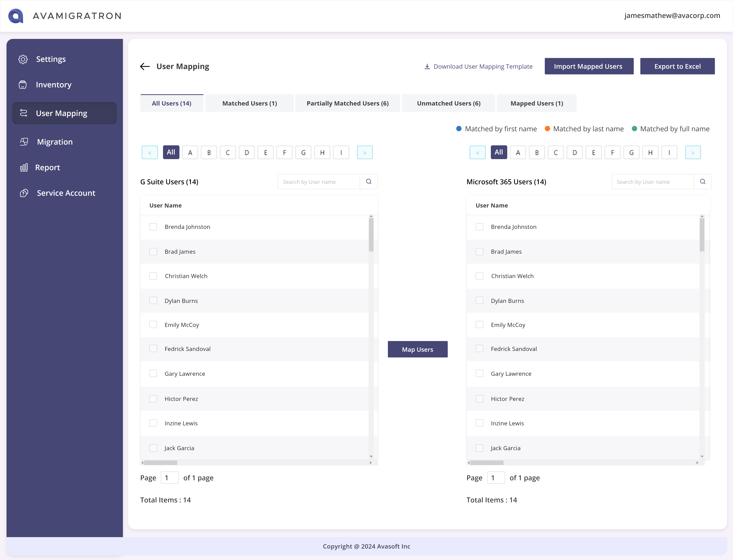This screenshot has height=560, width=733.
Task: Click Inzine Lewis in Microsoft 365 list
Action: coord(508,423)
